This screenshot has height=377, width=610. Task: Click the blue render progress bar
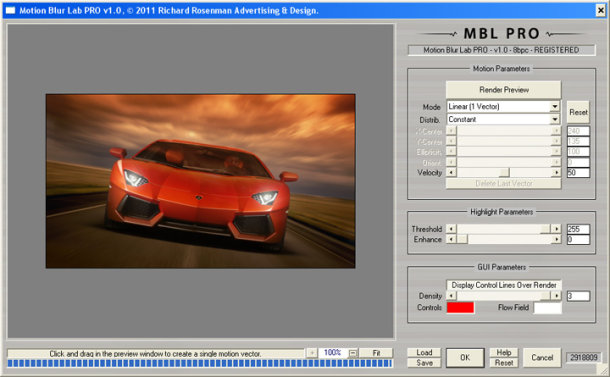tap(200, 363)
